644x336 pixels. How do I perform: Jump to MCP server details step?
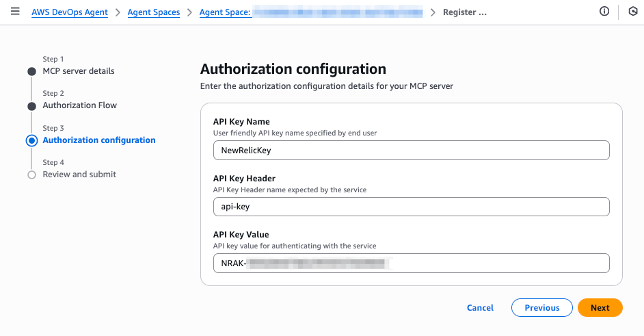pyautogui.click(x=79, y=71)
